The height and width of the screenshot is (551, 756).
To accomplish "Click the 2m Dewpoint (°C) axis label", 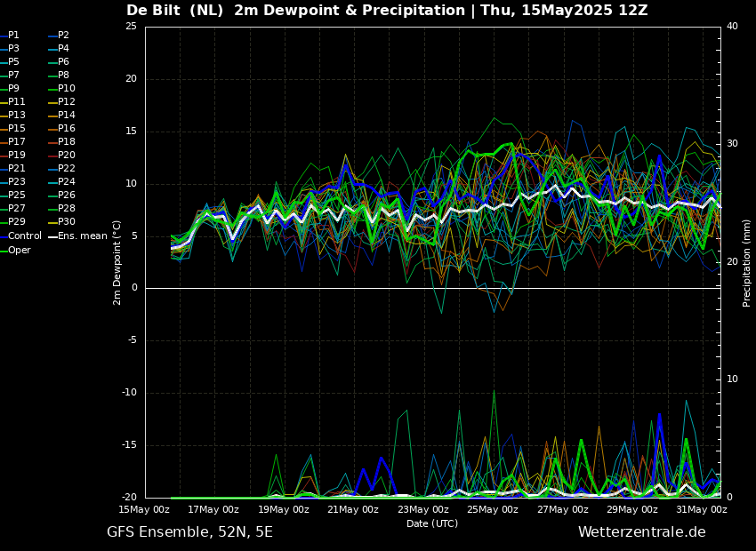I will point(117,262).
